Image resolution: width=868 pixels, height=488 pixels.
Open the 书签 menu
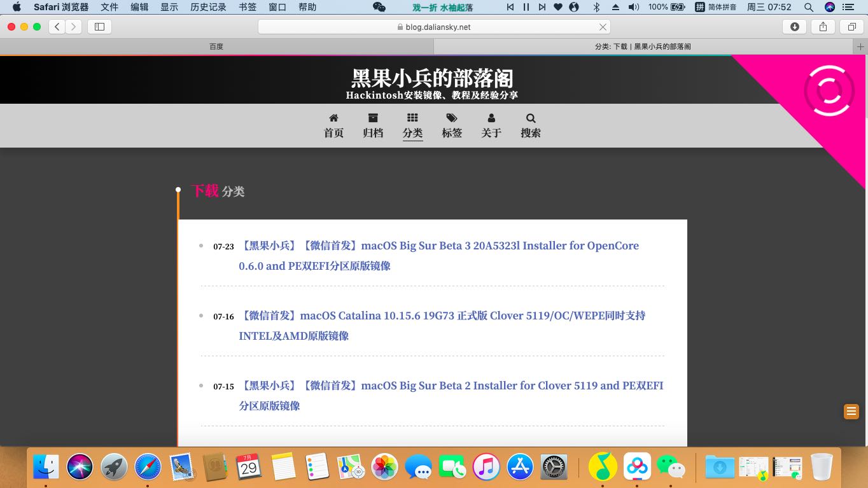tap(248, 7)
